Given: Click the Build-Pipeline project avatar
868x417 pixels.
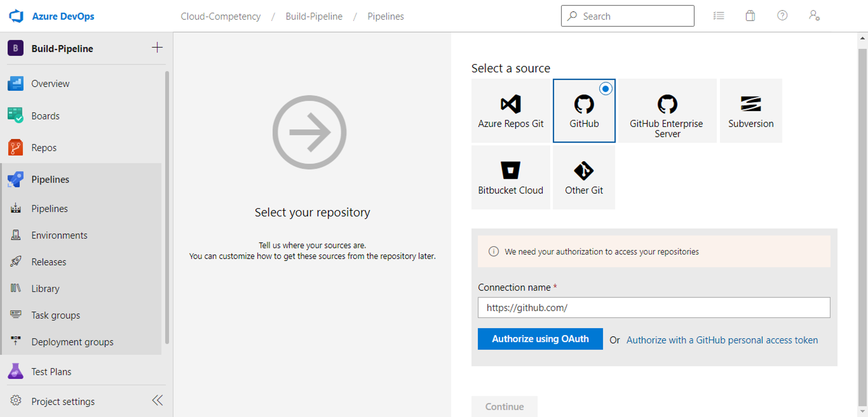Looking at the screenshot, I should pyautogui.click(x=16, y=48).
